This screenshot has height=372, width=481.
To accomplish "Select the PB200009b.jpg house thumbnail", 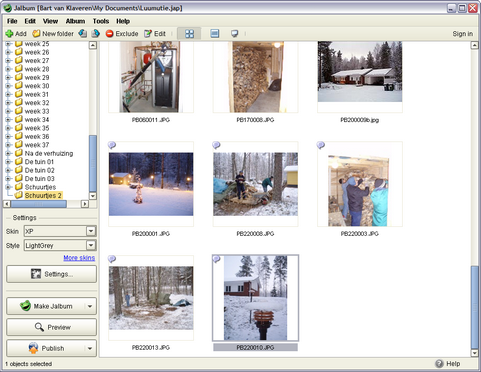I will [x=360, y=77].
